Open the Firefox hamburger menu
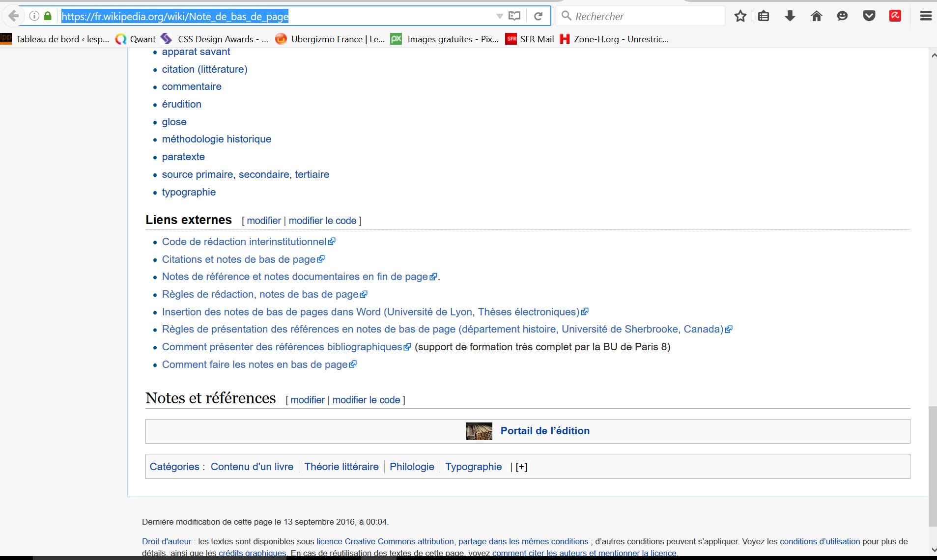 tap(925, 16)
